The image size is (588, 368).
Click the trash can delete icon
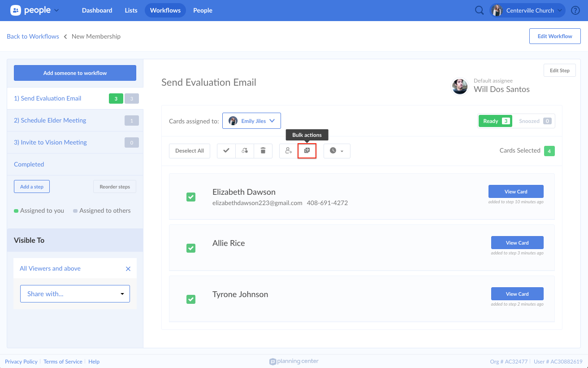[263, 151]
